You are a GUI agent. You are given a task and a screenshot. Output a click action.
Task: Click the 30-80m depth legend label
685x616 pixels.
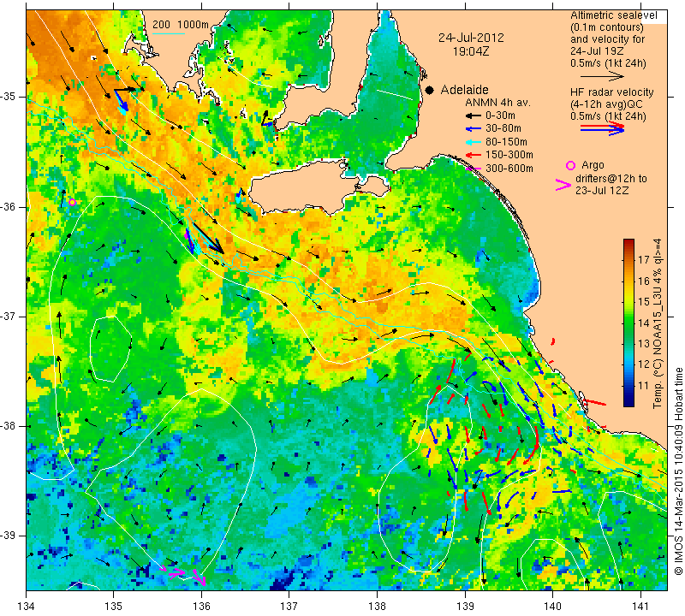click(x=503, y=128)
